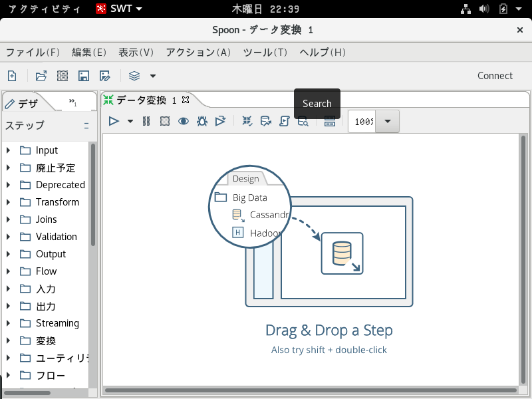Expand the 廃止予定 folder

(9, 168)
